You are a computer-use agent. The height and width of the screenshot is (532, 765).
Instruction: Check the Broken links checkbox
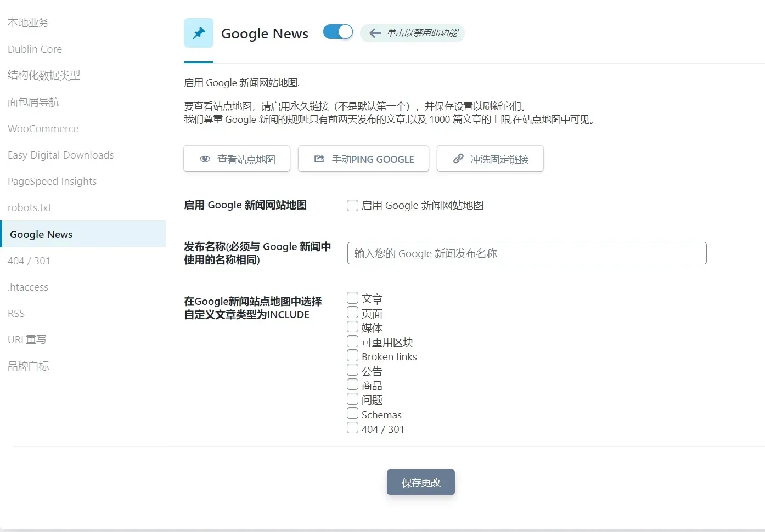353,355
